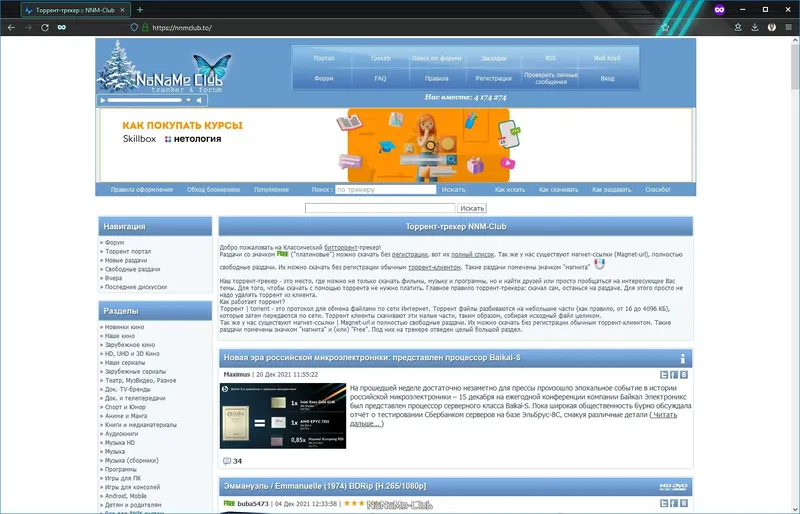This screenshot has width=800, height=514.
Task: Open Обход блокировок link
Action: pyautogui.click(x=213, y=190)
